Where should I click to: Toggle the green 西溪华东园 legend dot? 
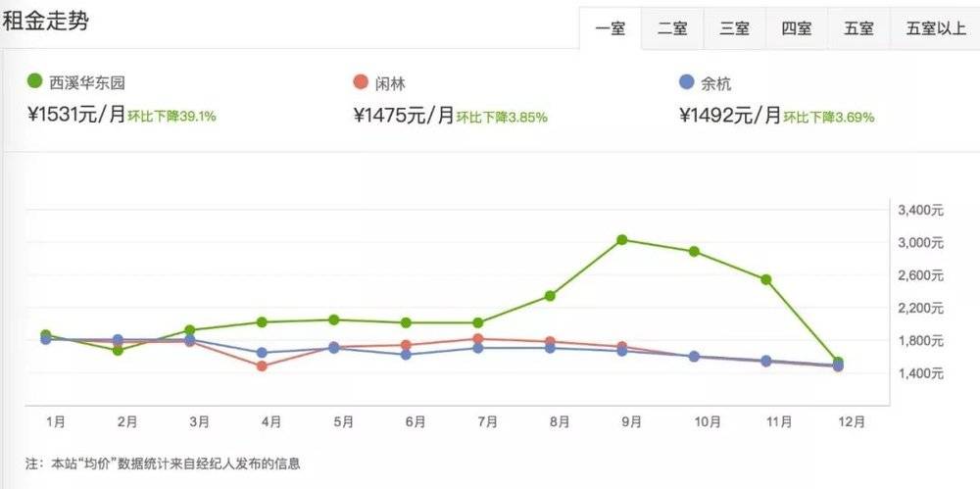coord(35,80)
